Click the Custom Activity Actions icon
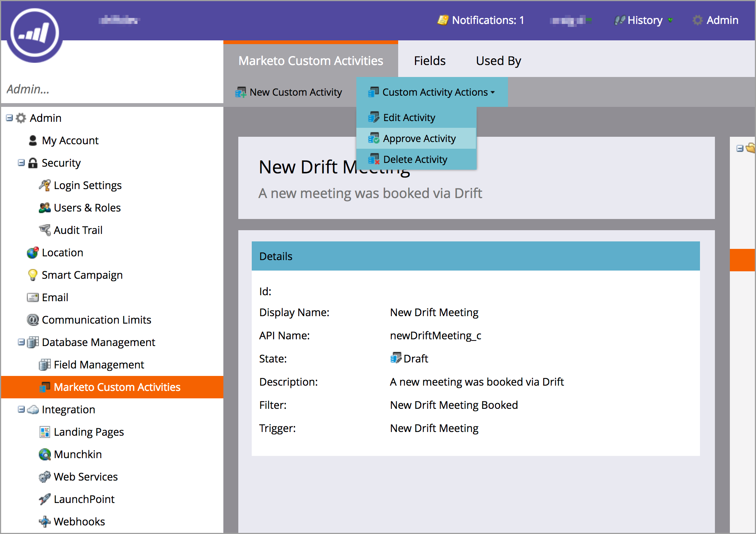Screen dimensions: 756x534 click(373, 92)
